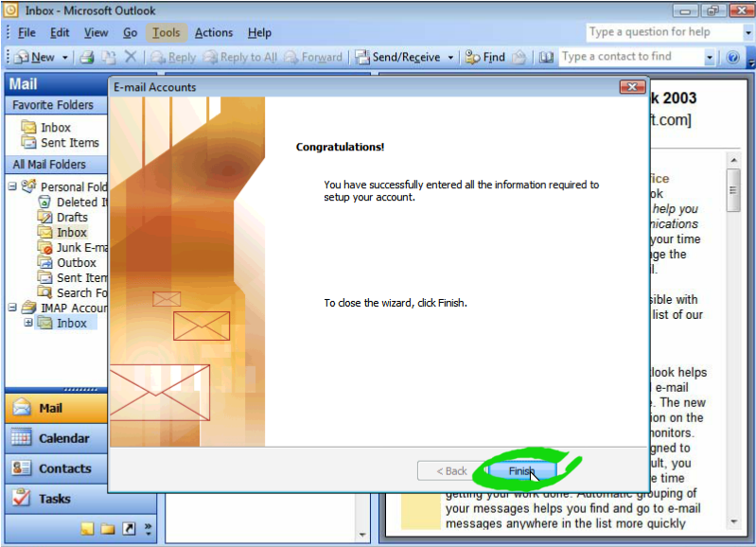
Task: Click the Print icon in toolbar
Action: (87, 58)
